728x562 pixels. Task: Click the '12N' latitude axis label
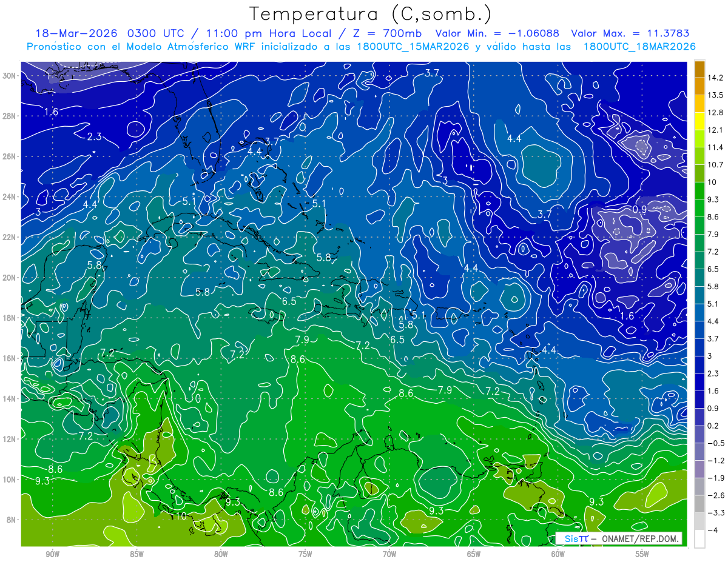[10, 439]
